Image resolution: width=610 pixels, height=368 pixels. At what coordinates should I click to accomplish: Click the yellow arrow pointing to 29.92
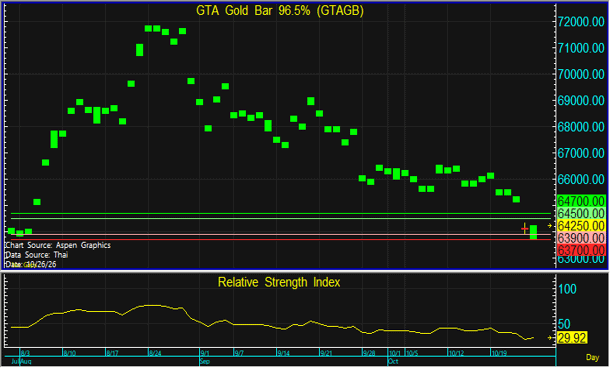[550, 338]
